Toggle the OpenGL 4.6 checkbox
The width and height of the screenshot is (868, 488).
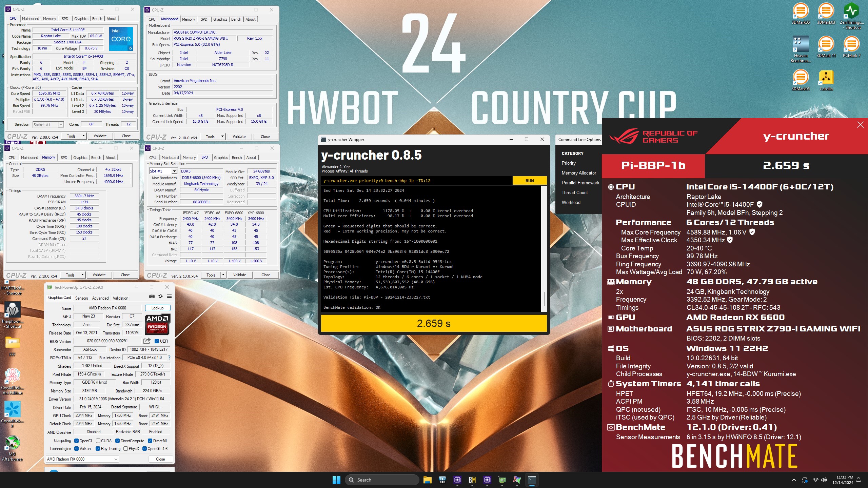click(x=144, y=449)
